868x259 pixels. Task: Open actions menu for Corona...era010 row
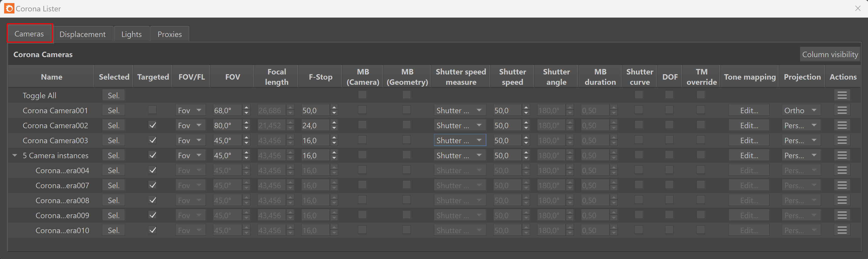[x=842, y=230]
